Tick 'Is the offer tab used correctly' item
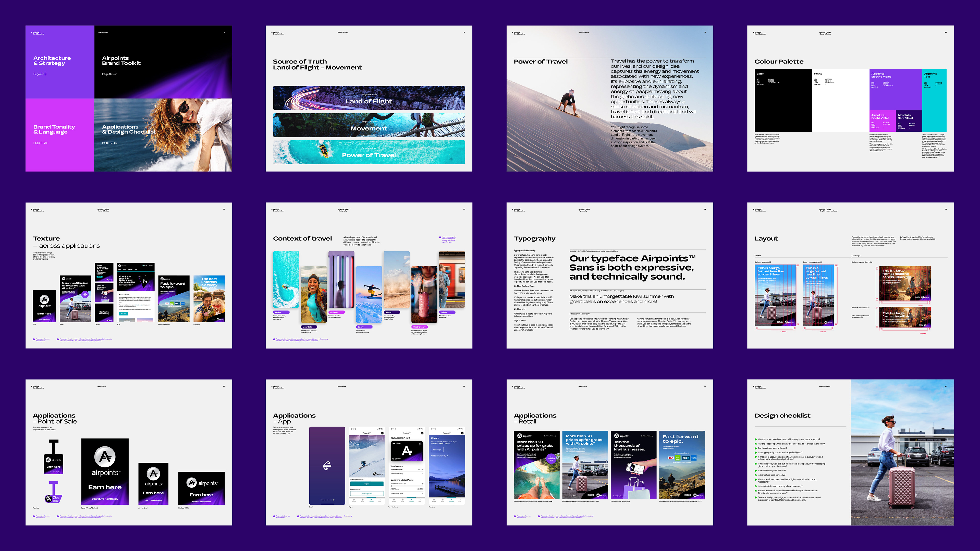The height and width of the screenshot is (551, 980). [755, 486]
